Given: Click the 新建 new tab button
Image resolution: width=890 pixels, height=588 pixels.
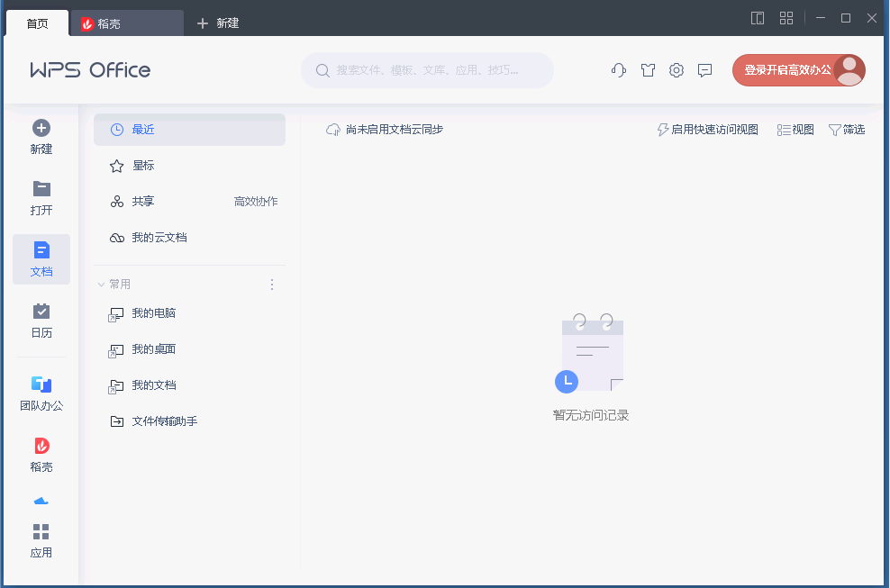Looking at the screenshot, I should (x=218, y=23).
